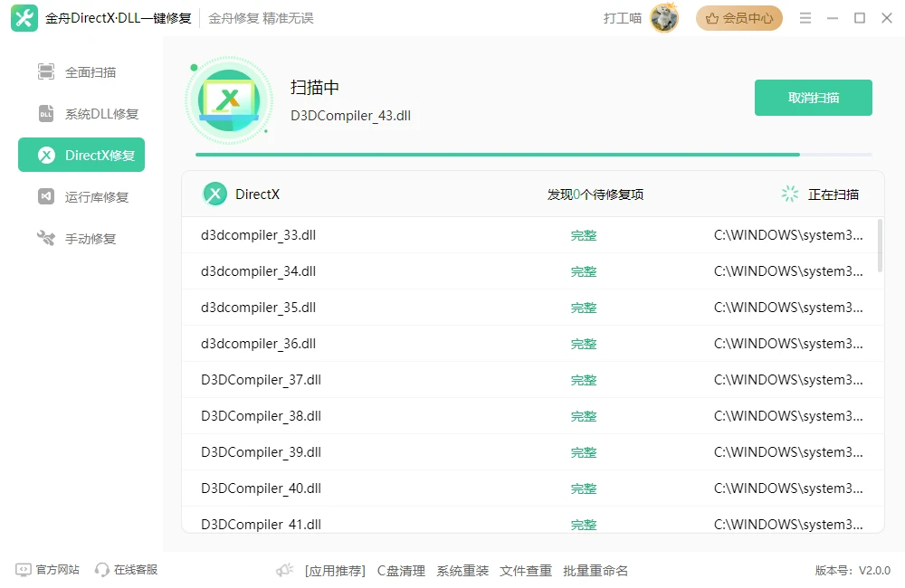
Task: Open 官方网站 link
Action: tap(48, 570)
